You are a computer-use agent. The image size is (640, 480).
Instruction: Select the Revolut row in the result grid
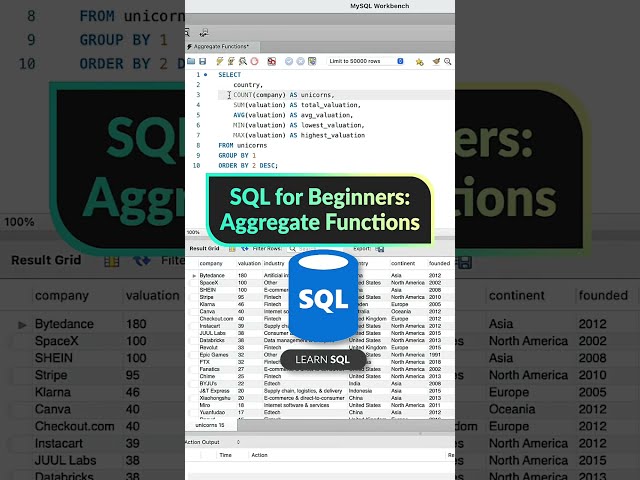(320, 347)
